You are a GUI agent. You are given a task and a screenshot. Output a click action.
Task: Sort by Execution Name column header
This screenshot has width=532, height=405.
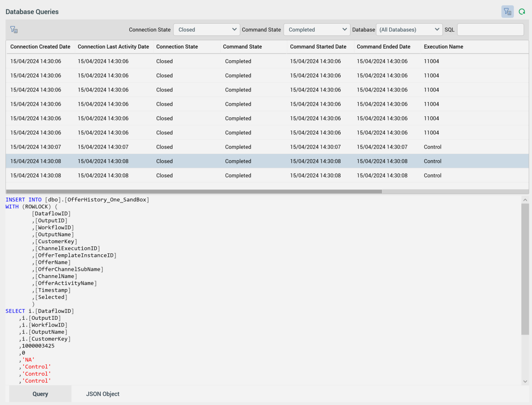click(x=443, y=47)
